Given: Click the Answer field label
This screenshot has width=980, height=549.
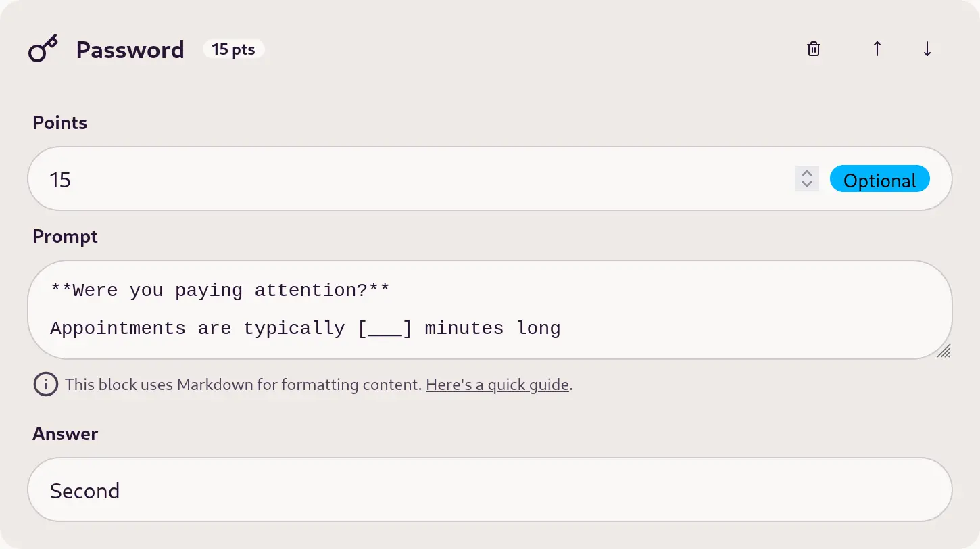Looking at the screenshot, I should (66, 434).
